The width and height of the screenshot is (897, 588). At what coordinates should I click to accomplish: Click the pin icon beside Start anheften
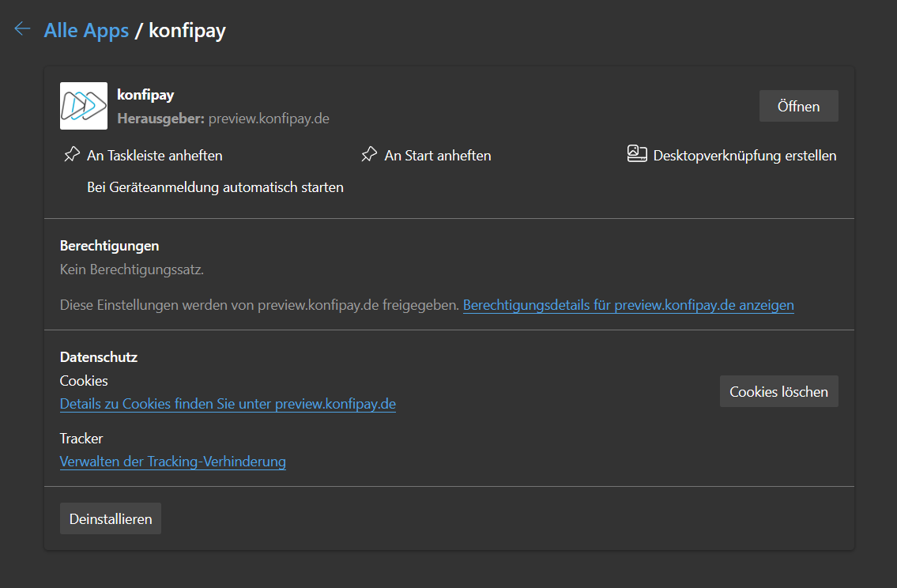[369, 155]
